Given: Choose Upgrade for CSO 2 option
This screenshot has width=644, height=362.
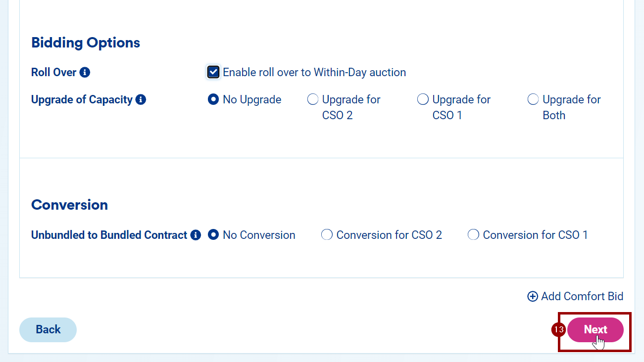Looking at the screenshot, I should point(313,100).
